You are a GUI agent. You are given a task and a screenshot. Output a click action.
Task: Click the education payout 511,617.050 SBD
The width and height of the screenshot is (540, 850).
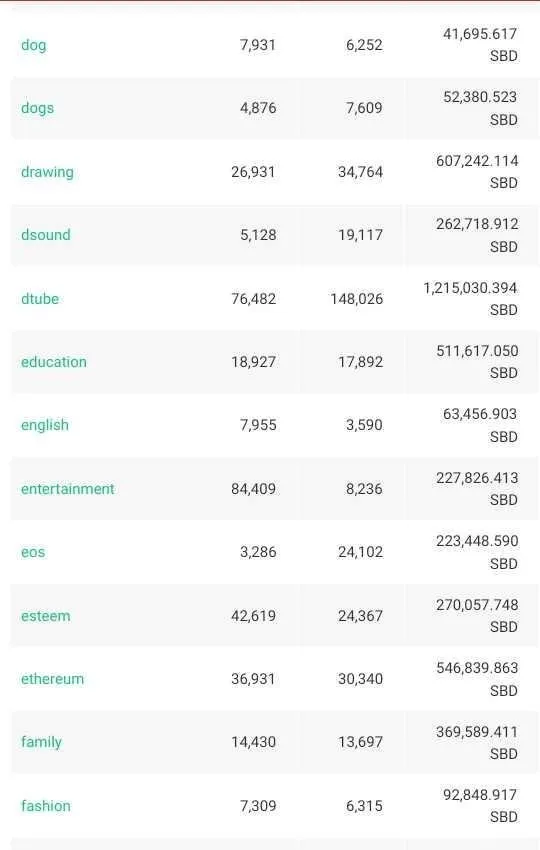[477, 362]
